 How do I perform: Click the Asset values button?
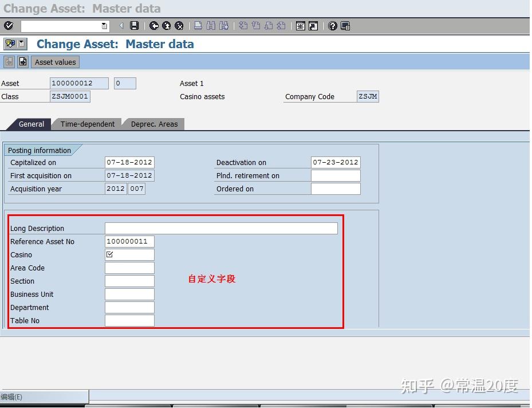click(x=54, y=61)
